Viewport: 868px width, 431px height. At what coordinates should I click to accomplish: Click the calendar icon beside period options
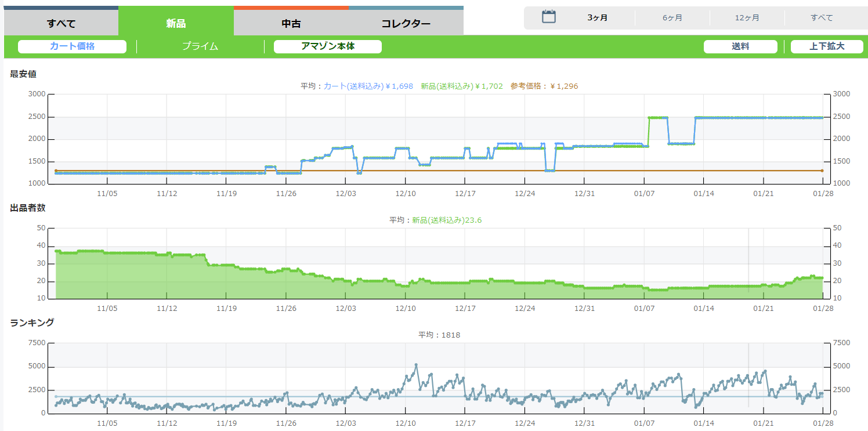(x=548, y=17)
